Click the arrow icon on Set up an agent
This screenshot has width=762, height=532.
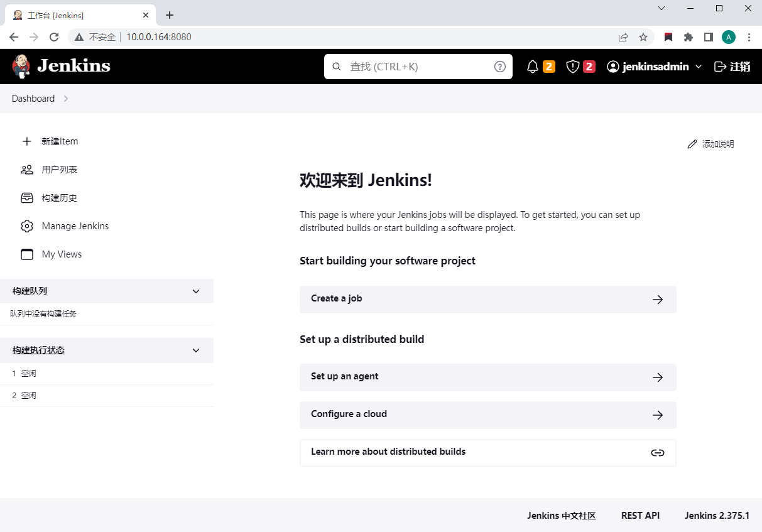coord(658,377)
